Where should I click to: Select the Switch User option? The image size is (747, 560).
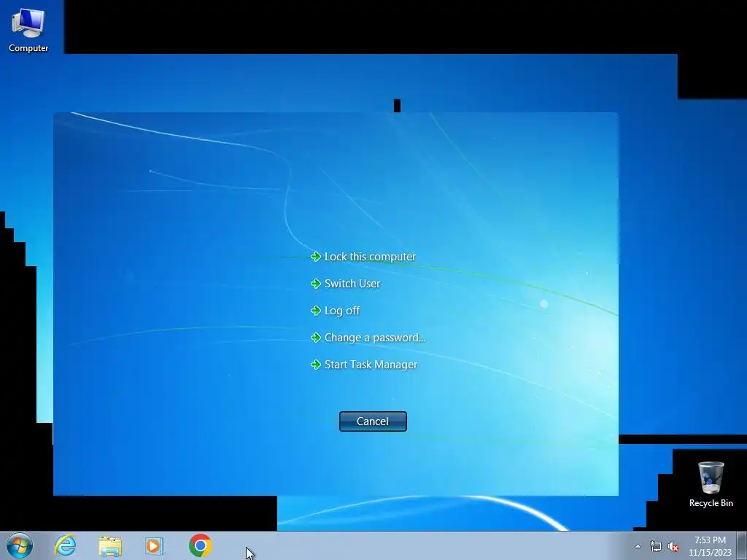(352, 284)
